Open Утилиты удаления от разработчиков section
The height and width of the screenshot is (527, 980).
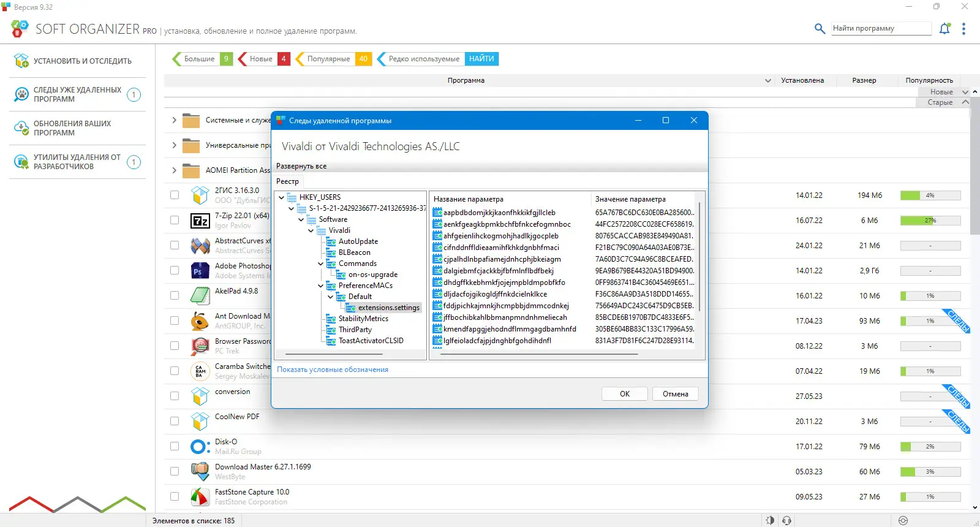[78, 162]
